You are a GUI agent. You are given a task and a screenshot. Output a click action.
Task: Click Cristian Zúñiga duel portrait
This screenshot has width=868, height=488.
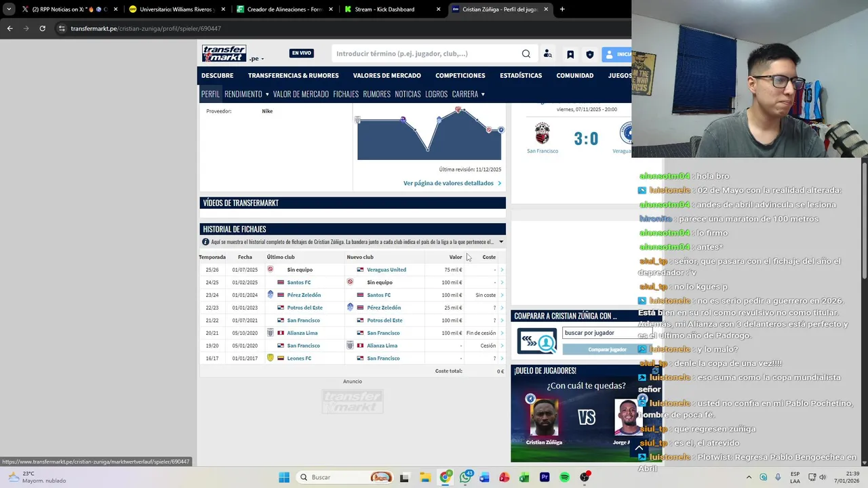[x=544, y=418]
